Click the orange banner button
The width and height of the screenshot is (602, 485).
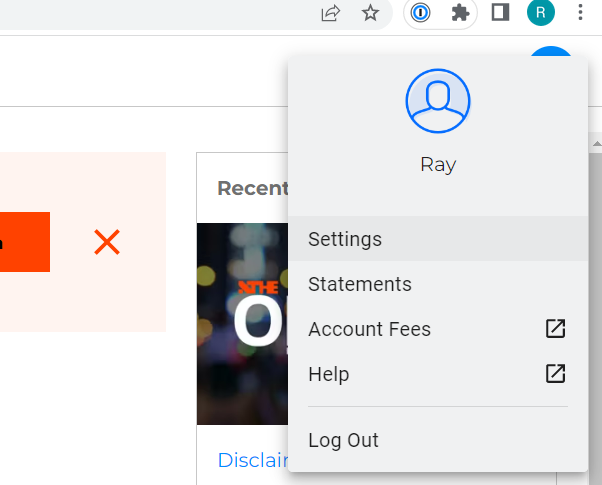pos(25,242)
